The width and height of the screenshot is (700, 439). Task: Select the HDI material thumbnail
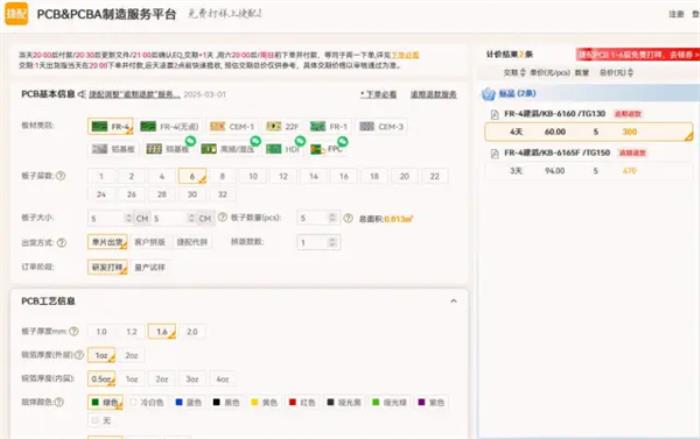click(273, 149)
